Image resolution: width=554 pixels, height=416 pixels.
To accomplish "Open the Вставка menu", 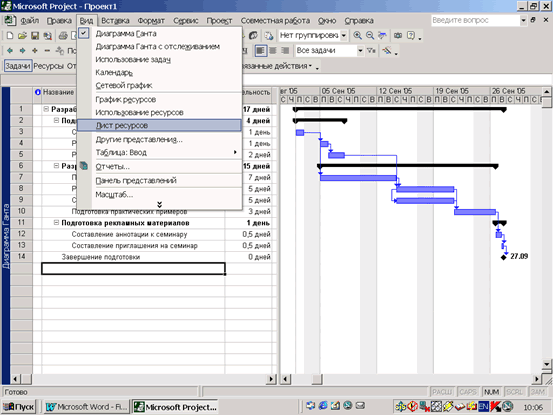I will [x=115, y=21].
